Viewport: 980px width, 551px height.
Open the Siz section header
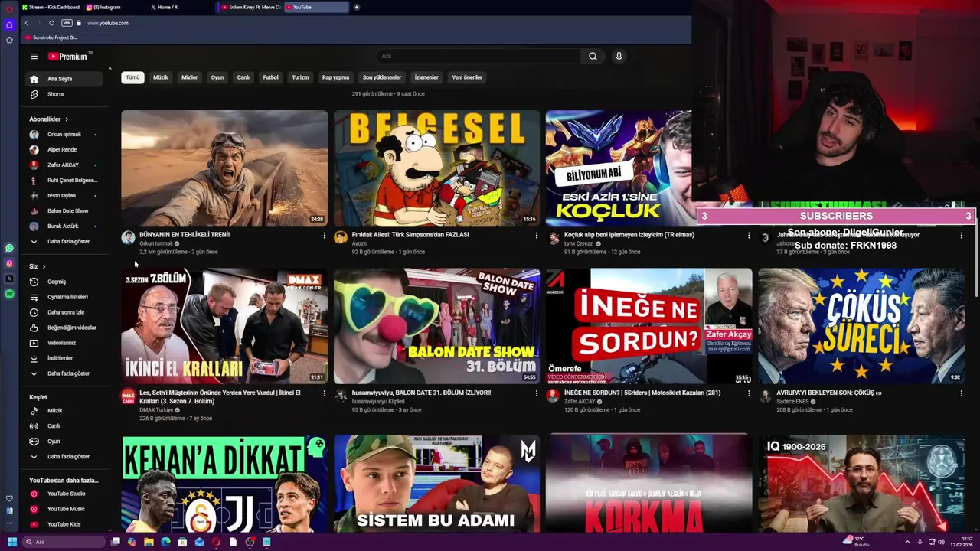tap(38, 266)
